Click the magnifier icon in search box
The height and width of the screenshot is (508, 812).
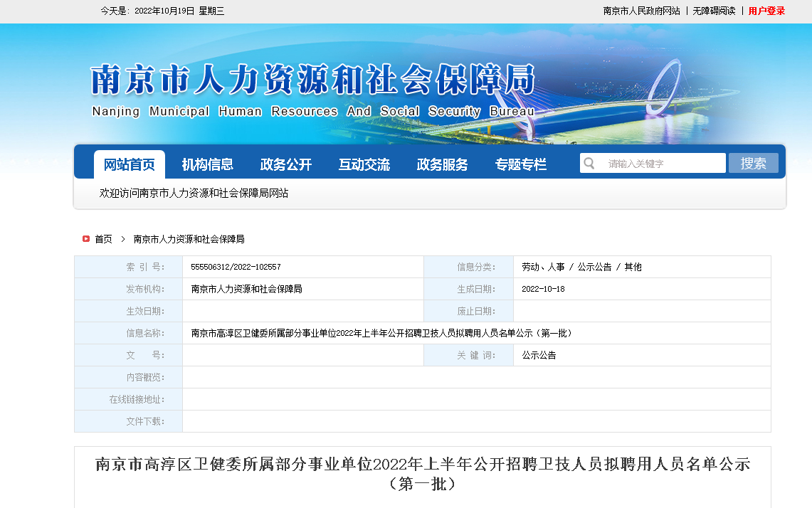[x=589, y=164]
